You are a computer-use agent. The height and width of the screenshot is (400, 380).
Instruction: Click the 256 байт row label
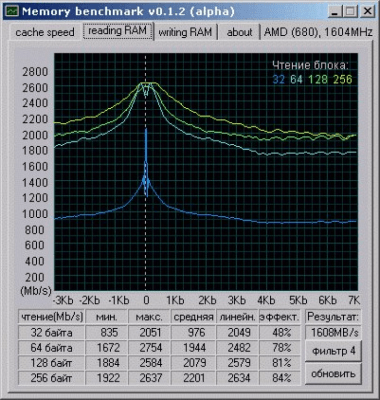[51, 378]
